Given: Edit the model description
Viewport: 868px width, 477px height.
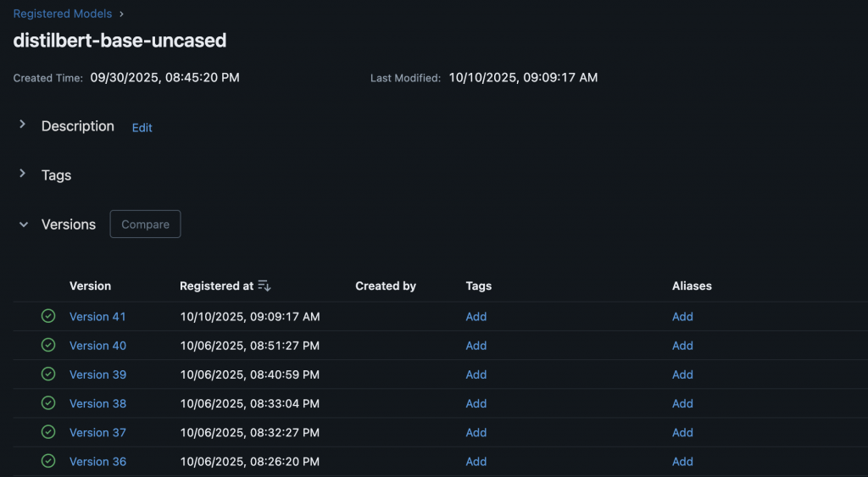Looking at the screenshot, I should click(x=142, y=127).
